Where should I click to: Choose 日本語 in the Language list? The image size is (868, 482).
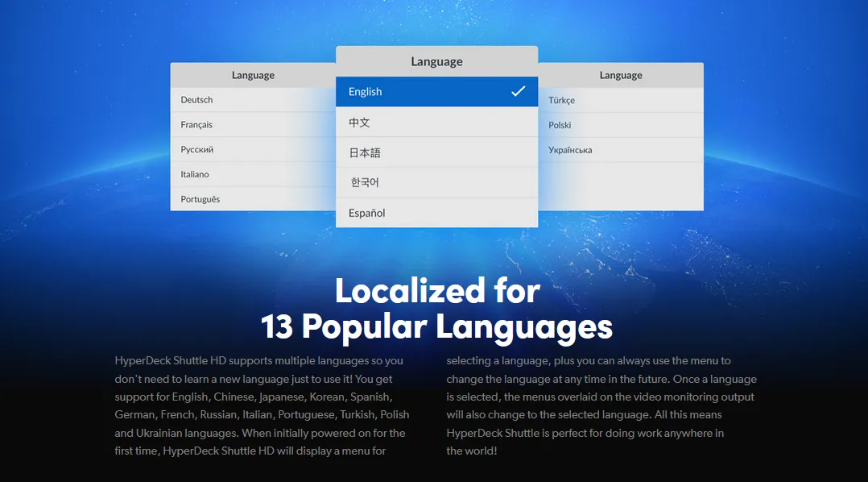click(x=436, y=152)
